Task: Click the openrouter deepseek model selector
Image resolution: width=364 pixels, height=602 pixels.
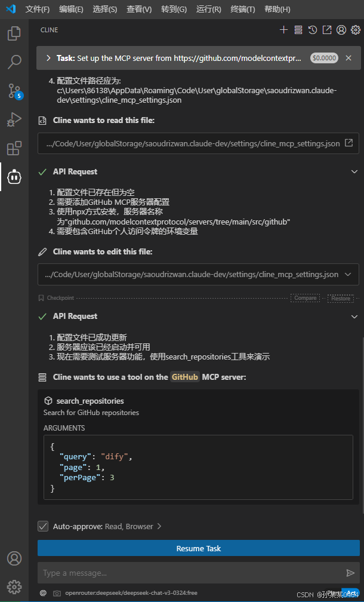Action: [x=131, y=593]
